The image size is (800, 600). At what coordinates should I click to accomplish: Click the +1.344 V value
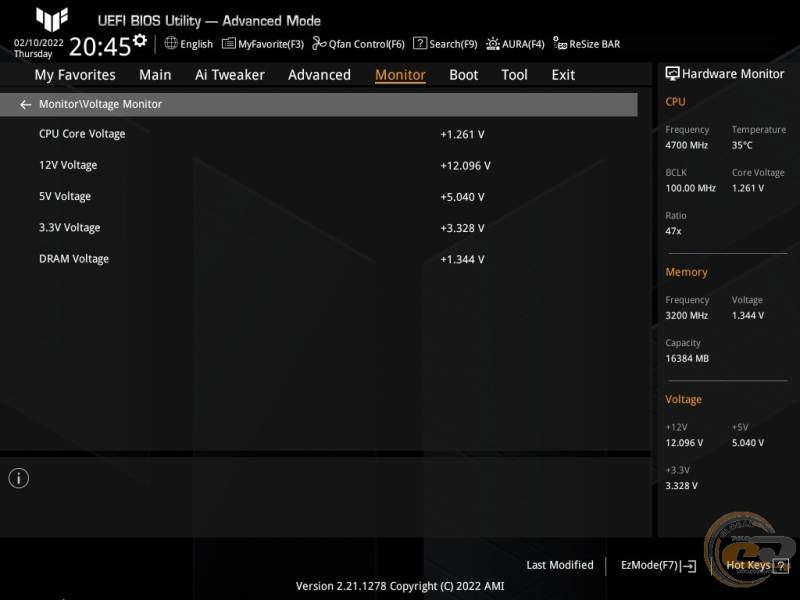coord(462,259)
